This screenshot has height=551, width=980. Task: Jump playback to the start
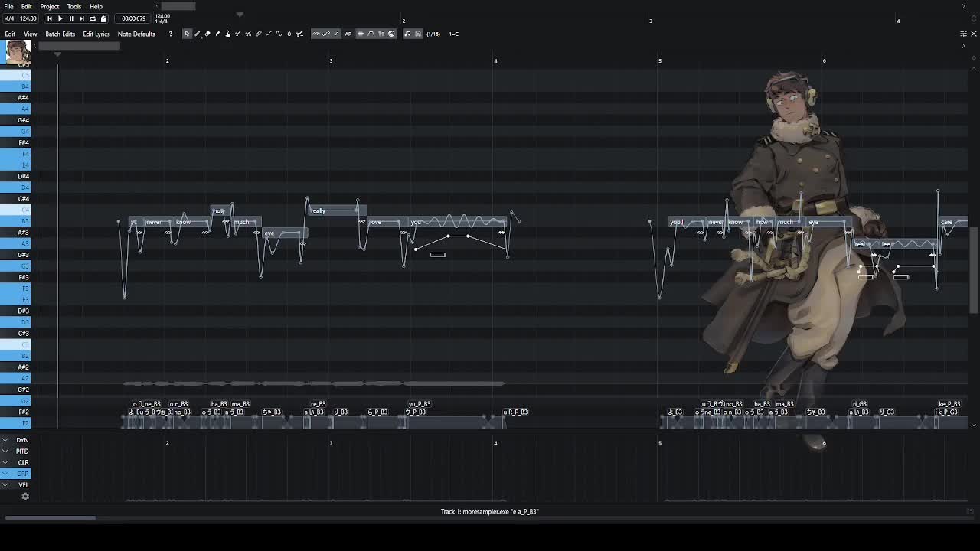point(50,18)
